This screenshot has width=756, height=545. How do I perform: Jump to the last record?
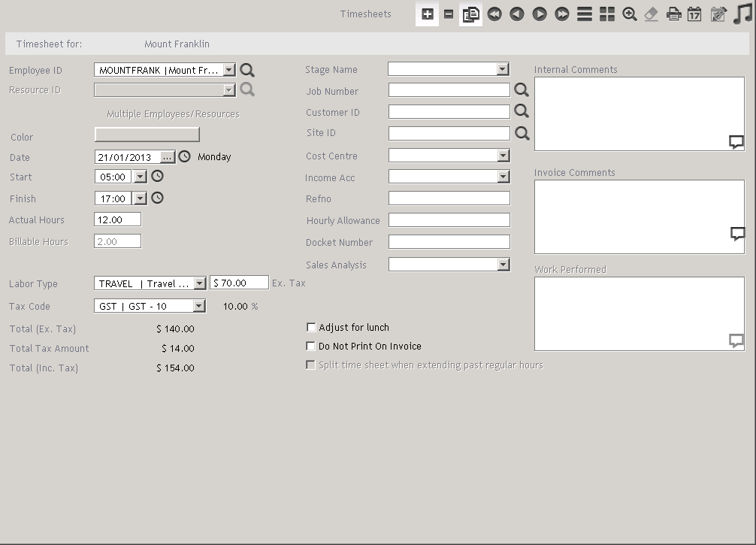[561, 14]
